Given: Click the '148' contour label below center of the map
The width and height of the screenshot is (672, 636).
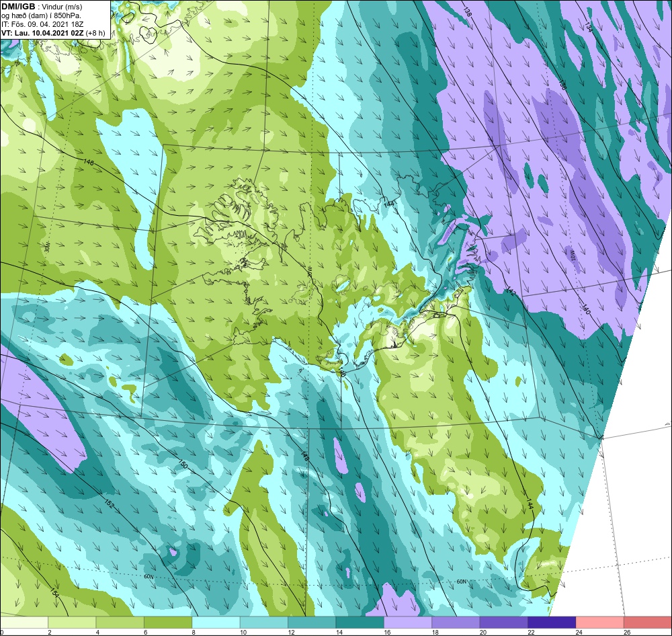Looking at the screenshot, I should tap(304, 456).
